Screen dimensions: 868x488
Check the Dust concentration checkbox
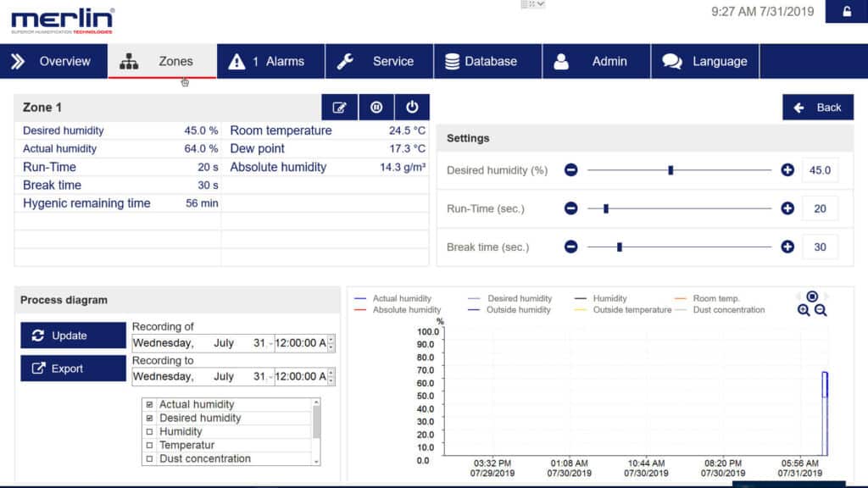coord(150,459)
